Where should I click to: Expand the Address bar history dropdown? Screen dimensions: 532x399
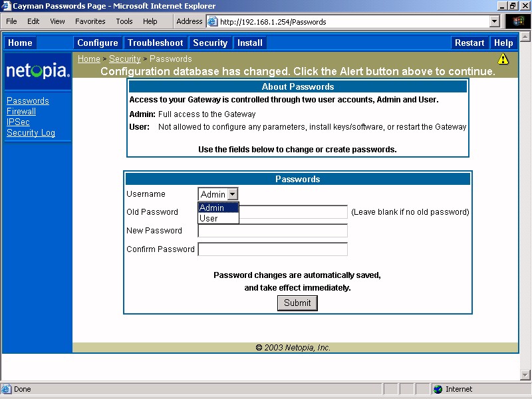pyautogui.click(x=495, y=21)
